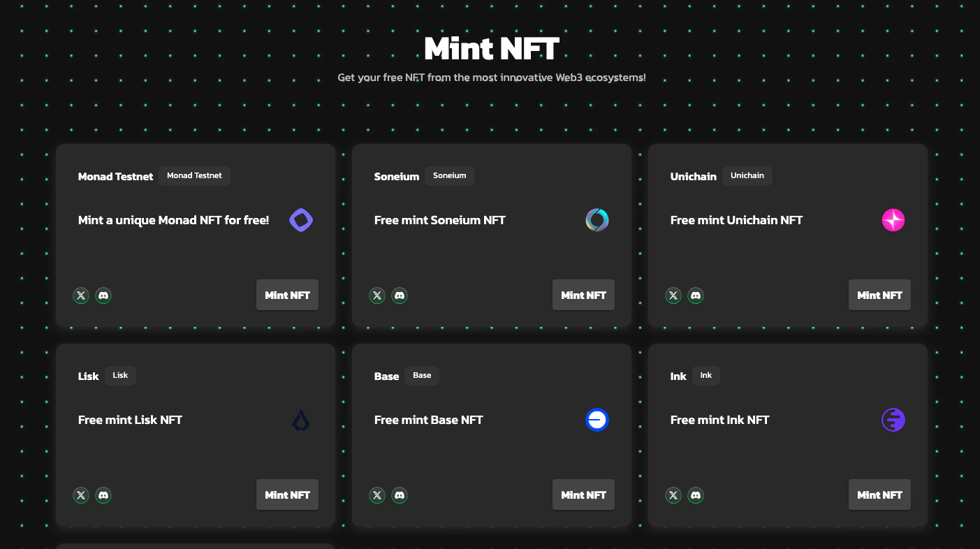Click the Base tag badge
Screen dimensions: 980x549
422,376
